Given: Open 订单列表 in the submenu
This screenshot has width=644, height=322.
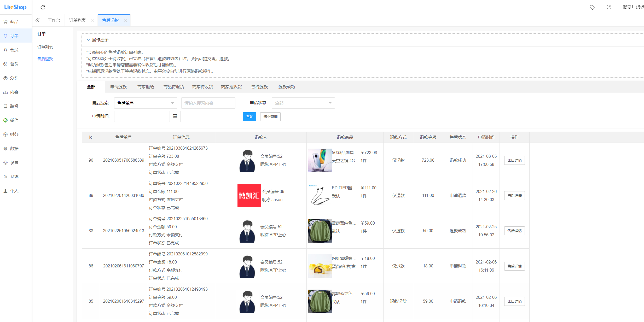Looking at the screenshot, I should (x=45, y=47).
